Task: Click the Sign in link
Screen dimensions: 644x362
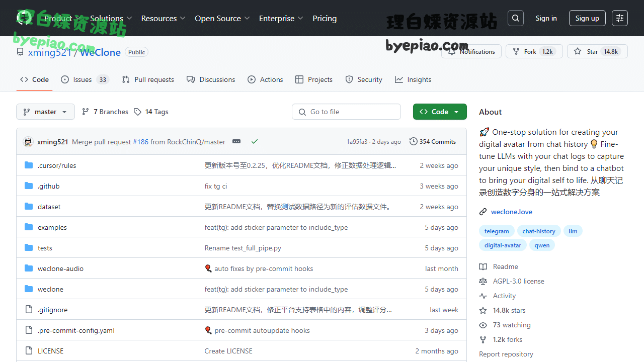Action: coord(546,18)
